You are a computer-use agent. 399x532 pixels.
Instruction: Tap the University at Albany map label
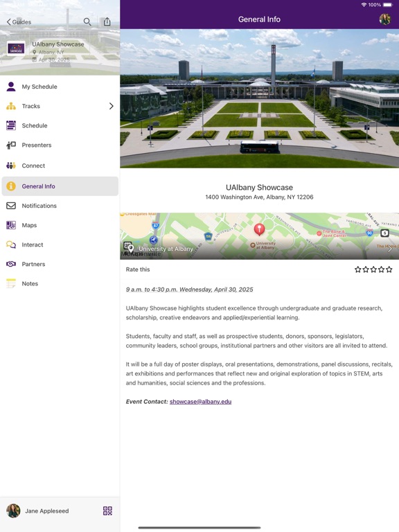point(166,249)
